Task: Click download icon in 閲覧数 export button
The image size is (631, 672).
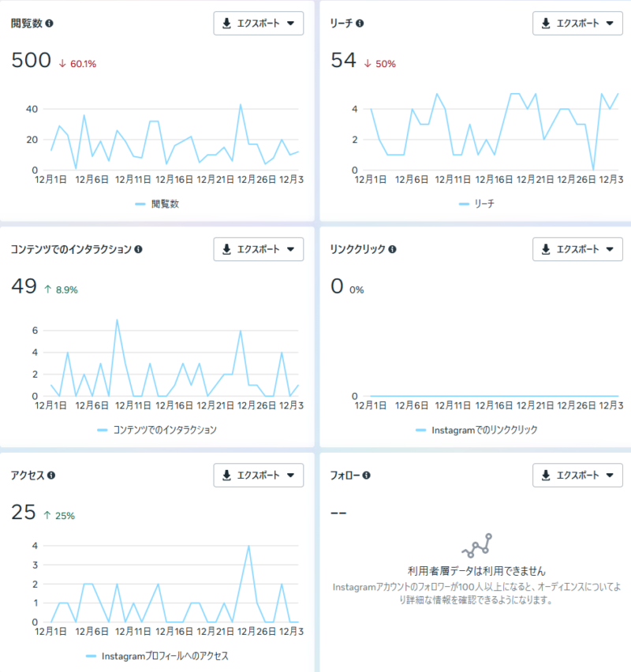Action: point(227,24)
